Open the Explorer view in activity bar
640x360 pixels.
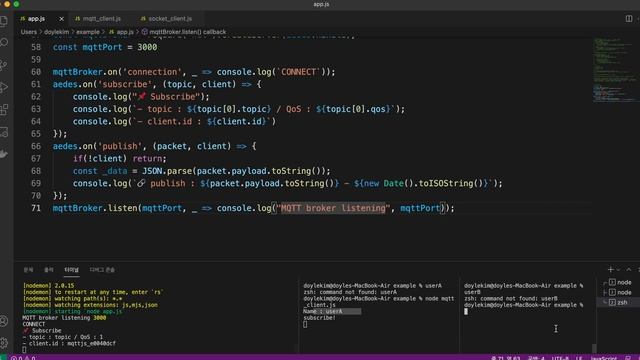[4, 21]
